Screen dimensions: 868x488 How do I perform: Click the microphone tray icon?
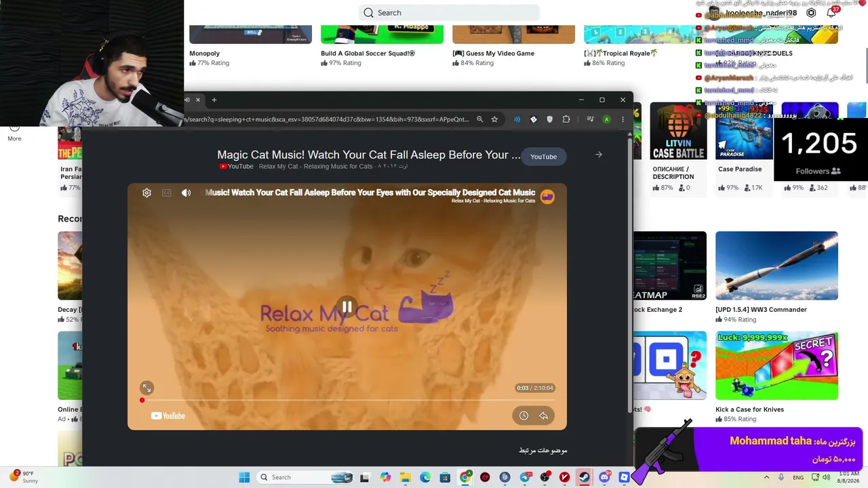(782, 477)
